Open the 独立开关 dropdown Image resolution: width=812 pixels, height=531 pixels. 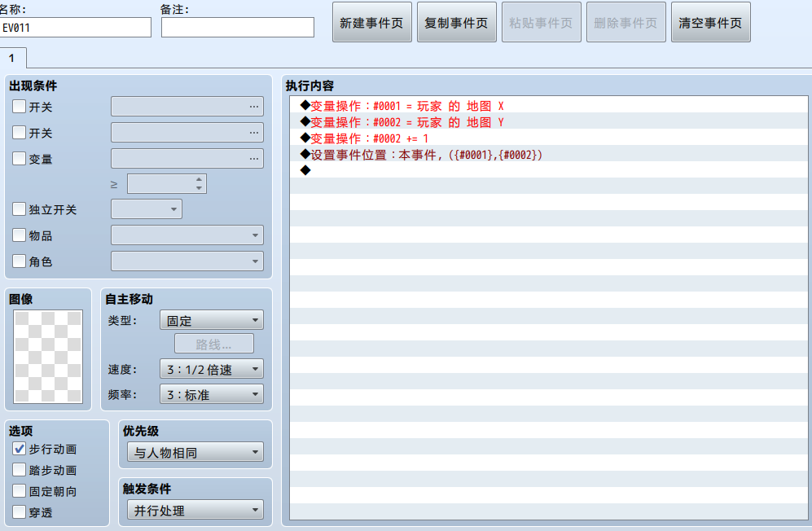click(147, 209)
